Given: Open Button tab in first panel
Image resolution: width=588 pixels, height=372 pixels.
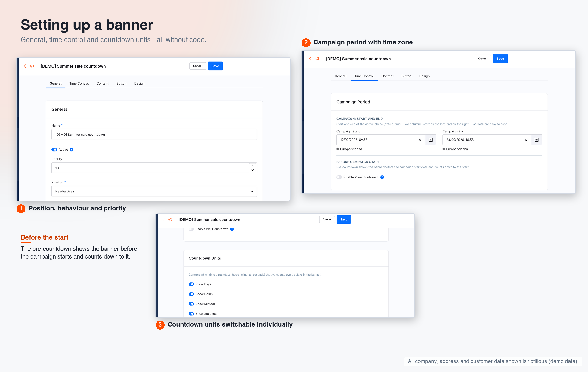Looking at the screenshot, I should (121, 83).
